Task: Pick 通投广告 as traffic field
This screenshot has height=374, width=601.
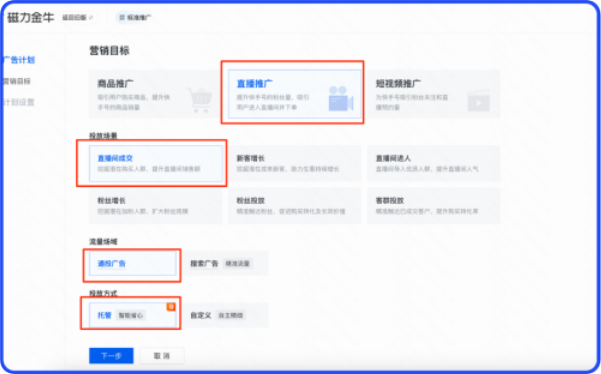Action: [133, 264]
